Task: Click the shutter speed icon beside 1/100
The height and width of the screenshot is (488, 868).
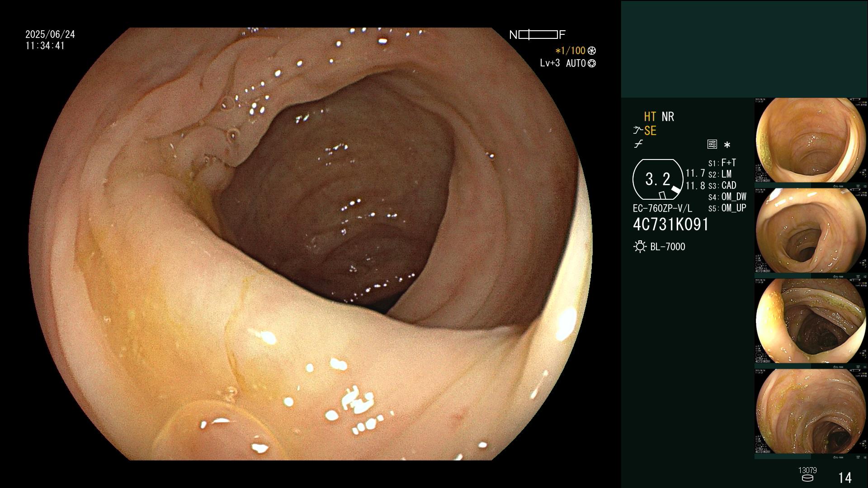Action: 592,51
